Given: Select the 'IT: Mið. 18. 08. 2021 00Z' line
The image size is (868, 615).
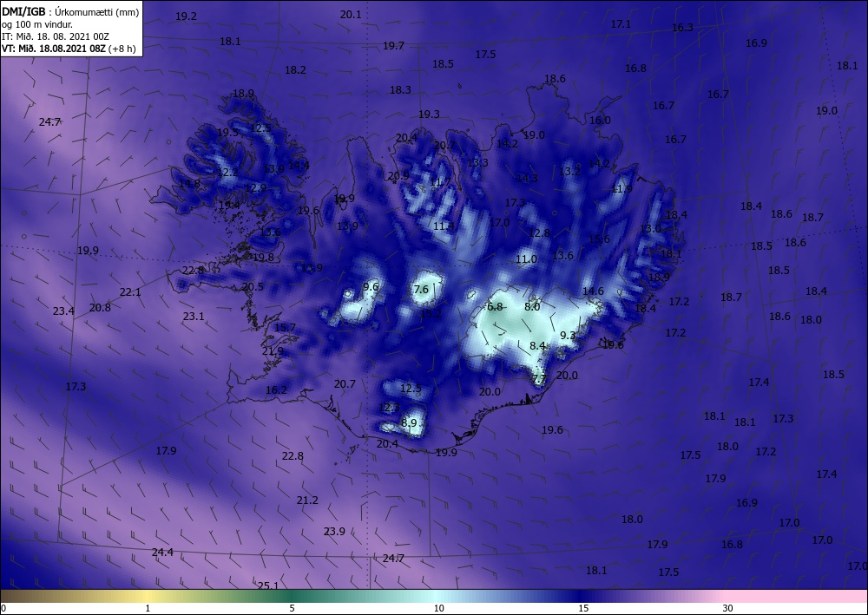Looking at the screenshot, I should tap(56, 36).
